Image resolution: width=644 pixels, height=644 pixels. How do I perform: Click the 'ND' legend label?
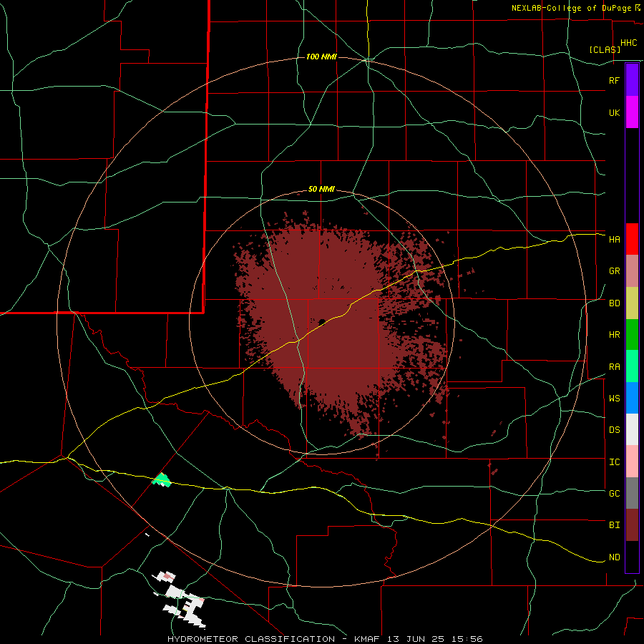tap(614, 557)
